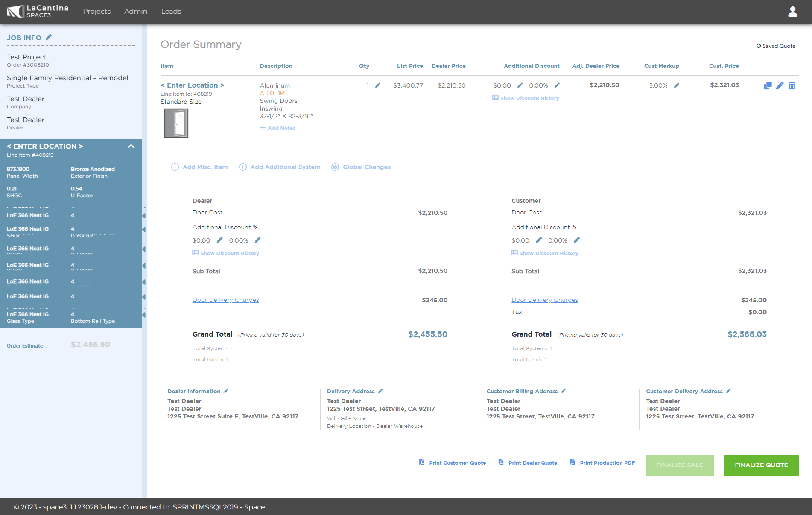This screenshot has height=515, width=812.
Task: Open dealer Door Delivery Charges link
Action: tap(225, 300)
